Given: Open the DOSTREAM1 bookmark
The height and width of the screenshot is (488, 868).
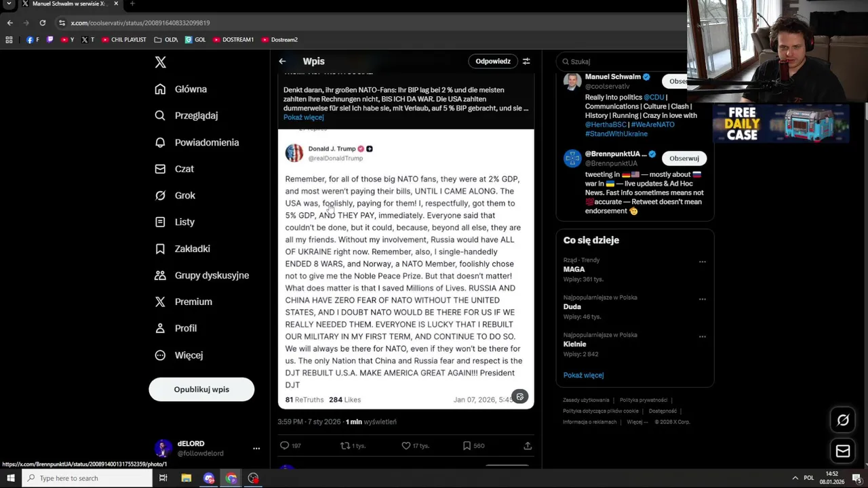Looking at the screenshot, I should click(x=233, y=40).
